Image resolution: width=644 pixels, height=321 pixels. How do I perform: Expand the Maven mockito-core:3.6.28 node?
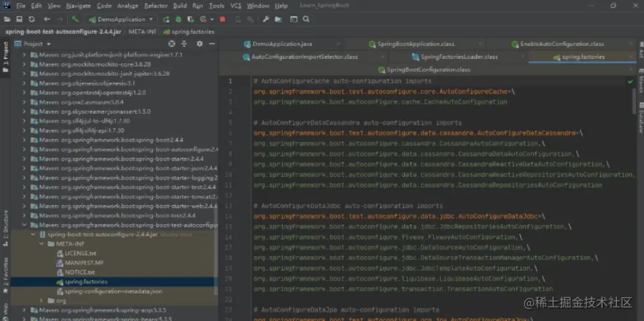click(x=24, y=64)
